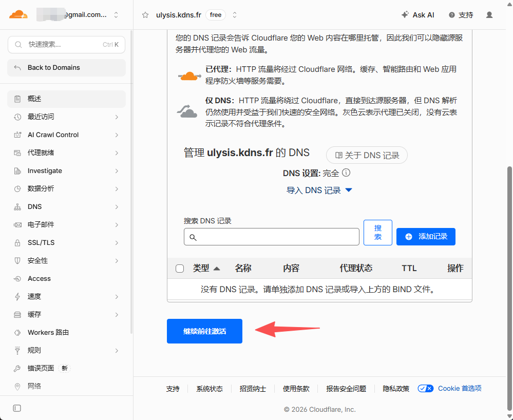Expand the SSL/TLS chevron
Viewport: 513px width, 420px height.
point(117,243)
